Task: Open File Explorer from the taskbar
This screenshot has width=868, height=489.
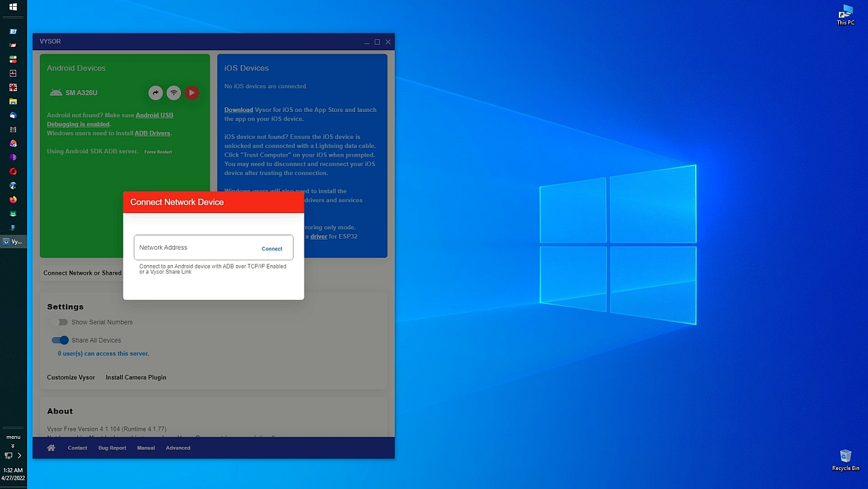Action: point(13,102)
